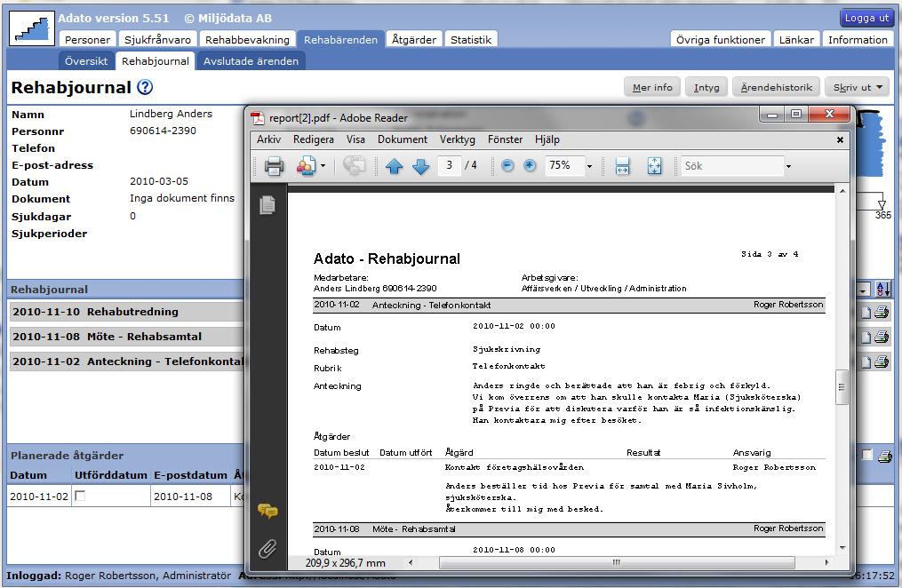Open the Hjälp menu
Screen dimensions: 902x588
click(547, 139)
